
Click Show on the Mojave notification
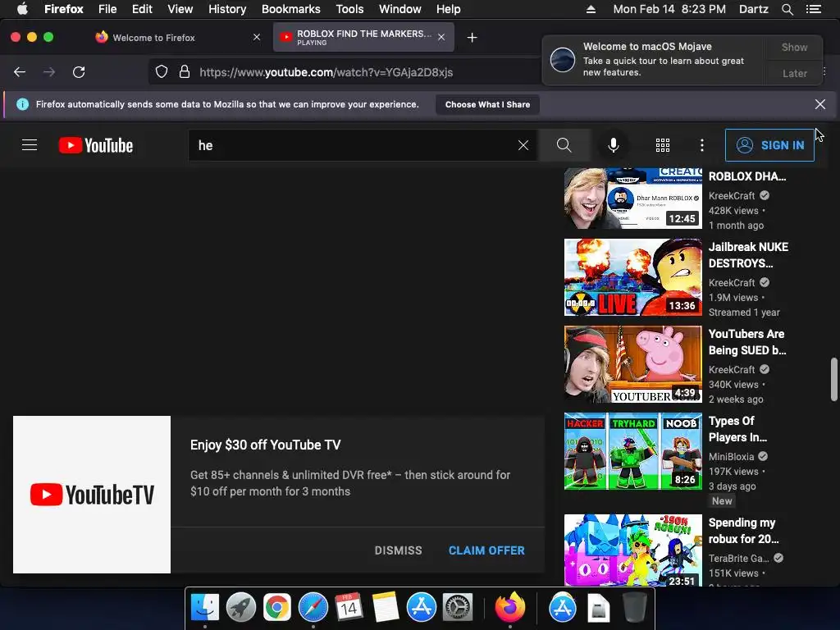794,47
